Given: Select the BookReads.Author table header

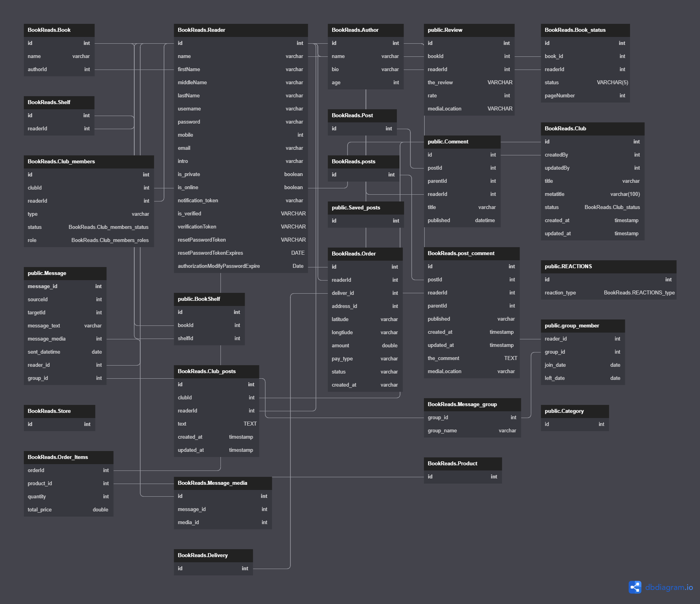Looking at the screenshot, I should tap(365, 30).
